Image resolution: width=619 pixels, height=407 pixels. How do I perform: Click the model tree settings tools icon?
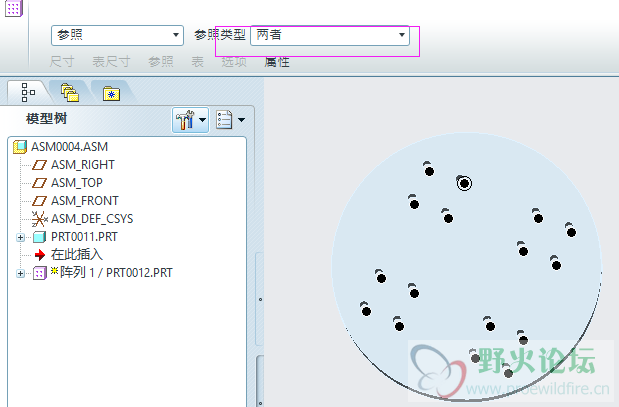pos(185,120)
